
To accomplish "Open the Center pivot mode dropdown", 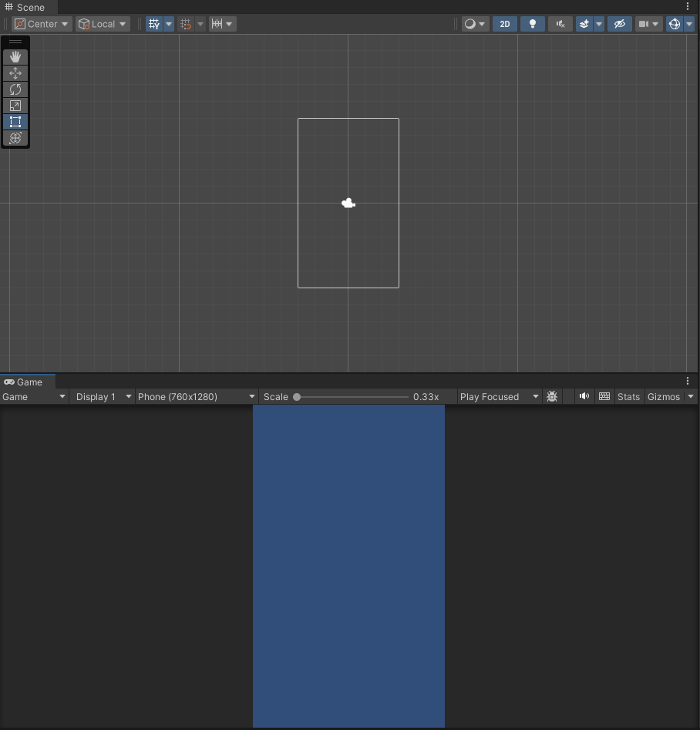I will click(42, 24).
